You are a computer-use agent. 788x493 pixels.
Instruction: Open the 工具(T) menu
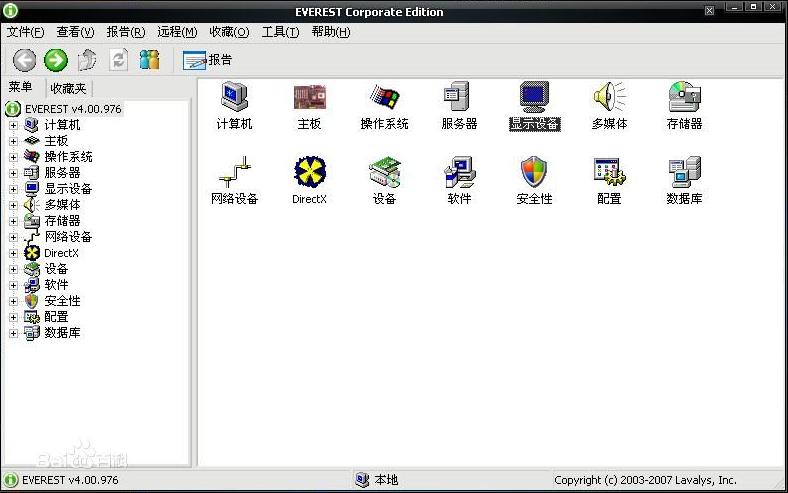280,32
